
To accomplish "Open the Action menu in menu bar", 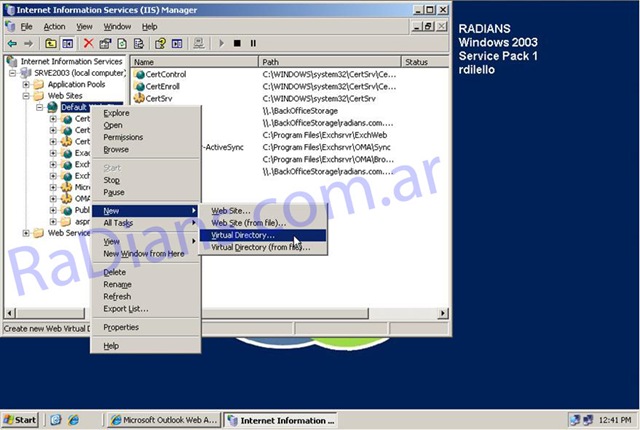I will click(54, 26).
